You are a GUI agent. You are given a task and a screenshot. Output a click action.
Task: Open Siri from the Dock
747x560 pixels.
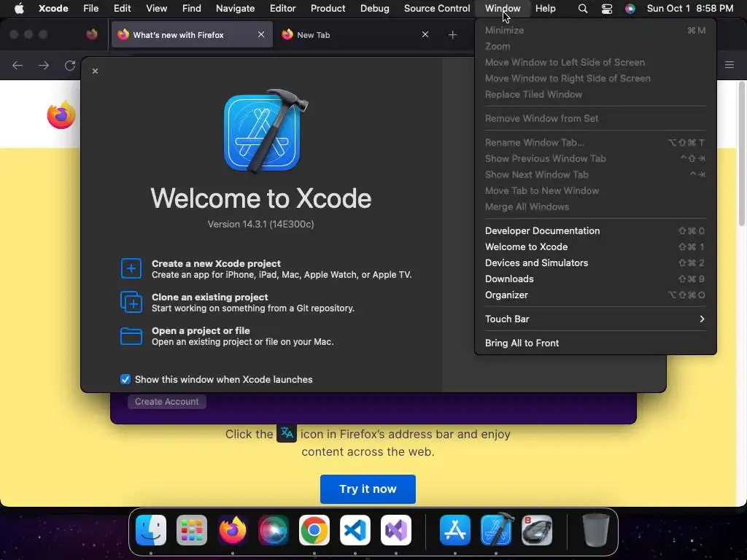click(x=274, y=530)
